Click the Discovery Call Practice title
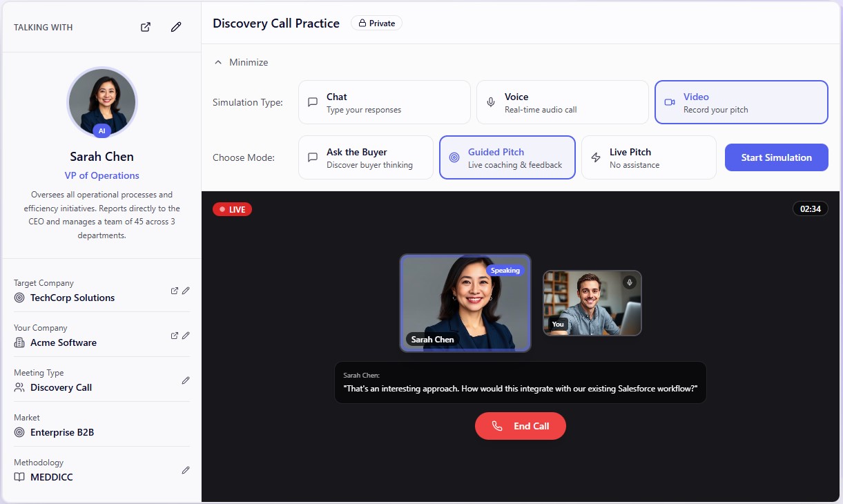The image size is (843, 504). pyautogui.click(x=276, y=23)
